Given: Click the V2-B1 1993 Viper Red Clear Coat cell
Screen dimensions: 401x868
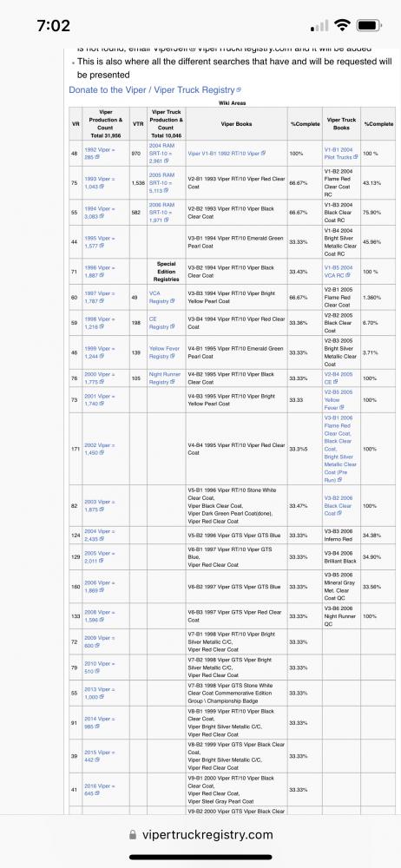Looking at the screenshot, I should tap(236, 182).
